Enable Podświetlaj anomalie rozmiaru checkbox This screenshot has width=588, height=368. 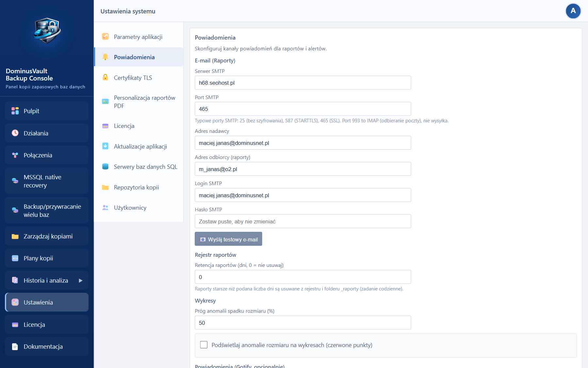pos(204,345)
